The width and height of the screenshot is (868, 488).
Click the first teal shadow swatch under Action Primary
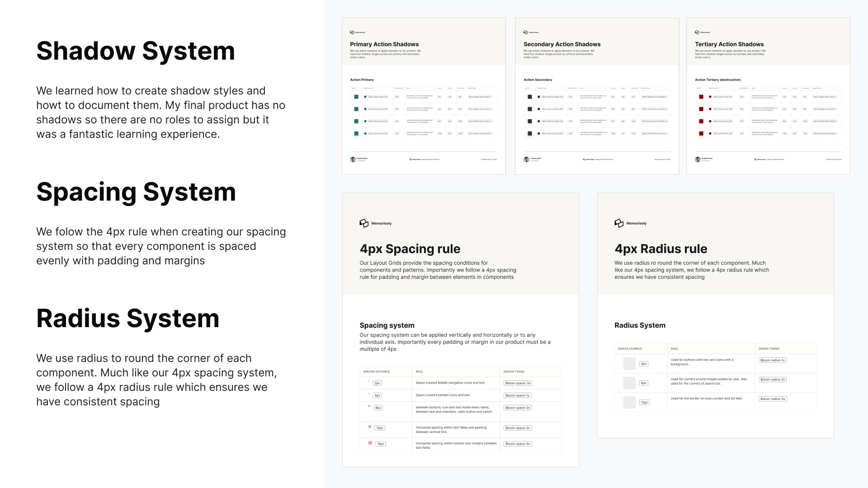tap(356, 97)
